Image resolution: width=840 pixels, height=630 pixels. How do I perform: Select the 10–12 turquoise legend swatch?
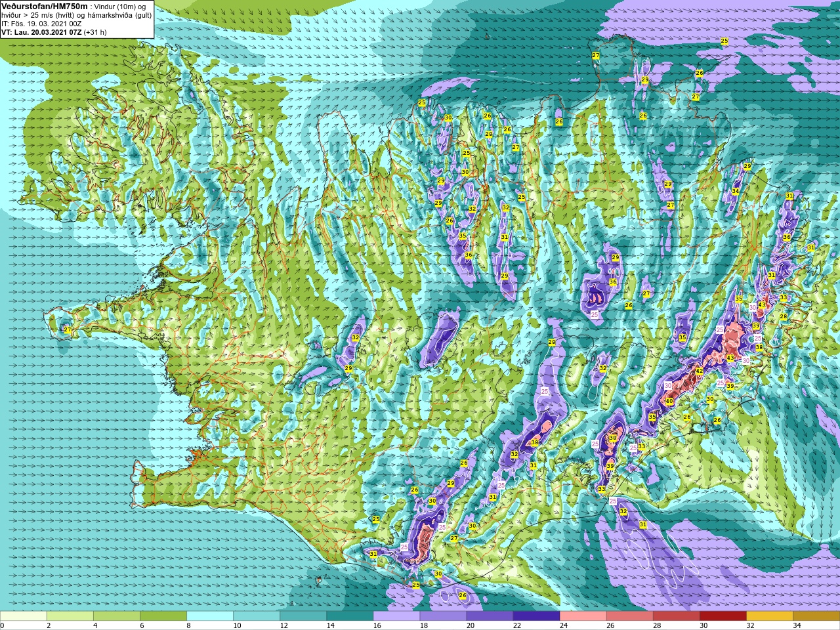(257, 616)
